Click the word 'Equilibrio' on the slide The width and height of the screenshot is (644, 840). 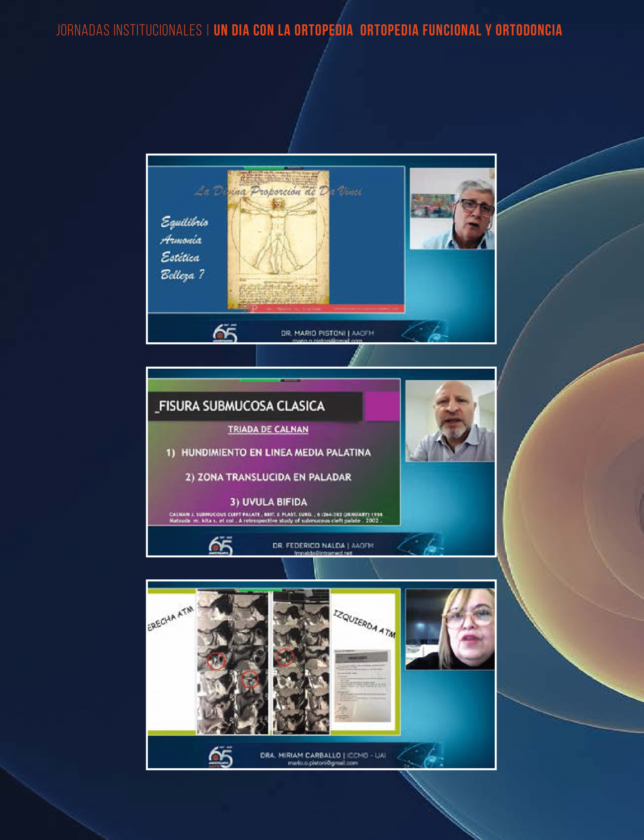(184, 223)
